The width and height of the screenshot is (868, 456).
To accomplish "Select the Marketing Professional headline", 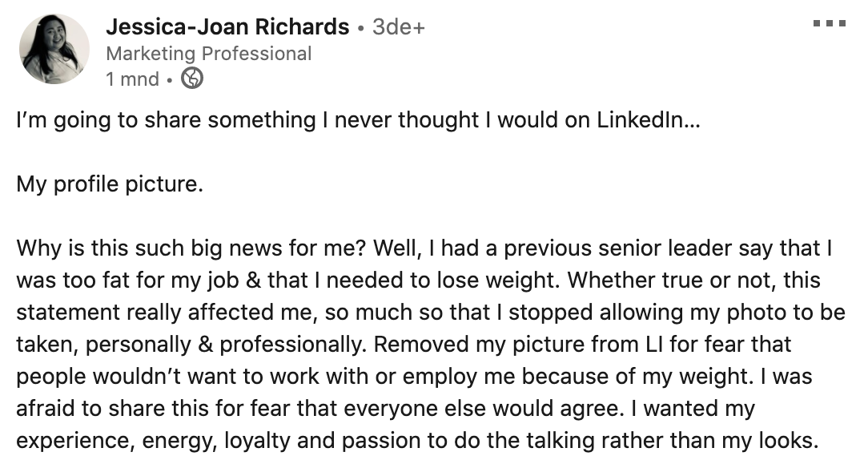I will click(x=208, y=54).
